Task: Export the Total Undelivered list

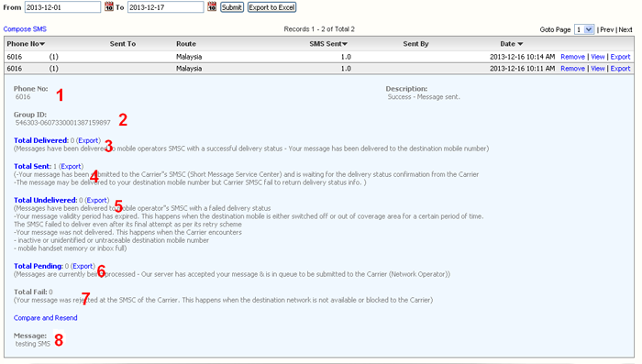Action: [97, 200]
